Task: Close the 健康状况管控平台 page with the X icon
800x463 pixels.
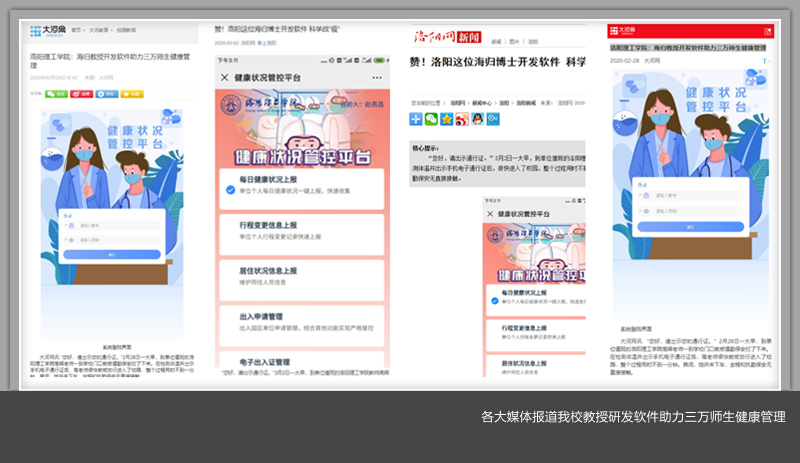Action: coord(223,77)
